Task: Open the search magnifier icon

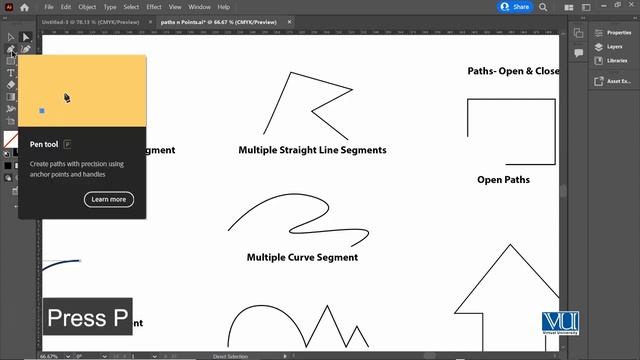Action: (543, 7)
